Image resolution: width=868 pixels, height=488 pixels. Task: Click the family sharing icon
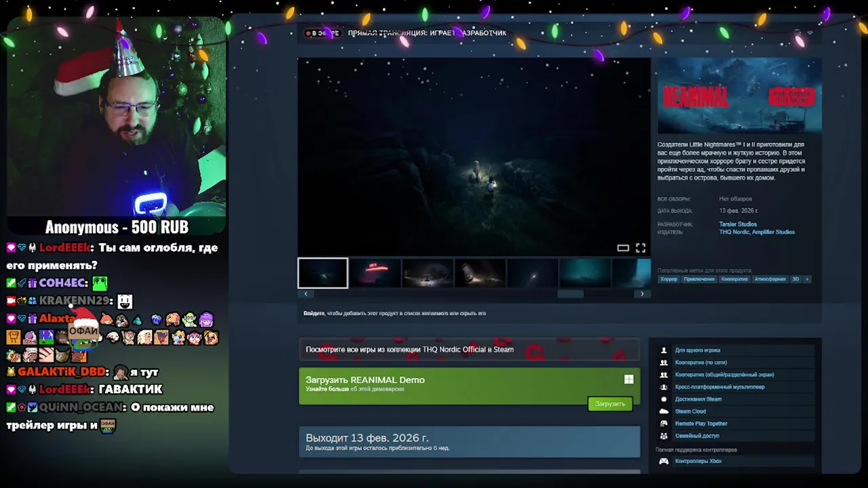tap(664, 436)
